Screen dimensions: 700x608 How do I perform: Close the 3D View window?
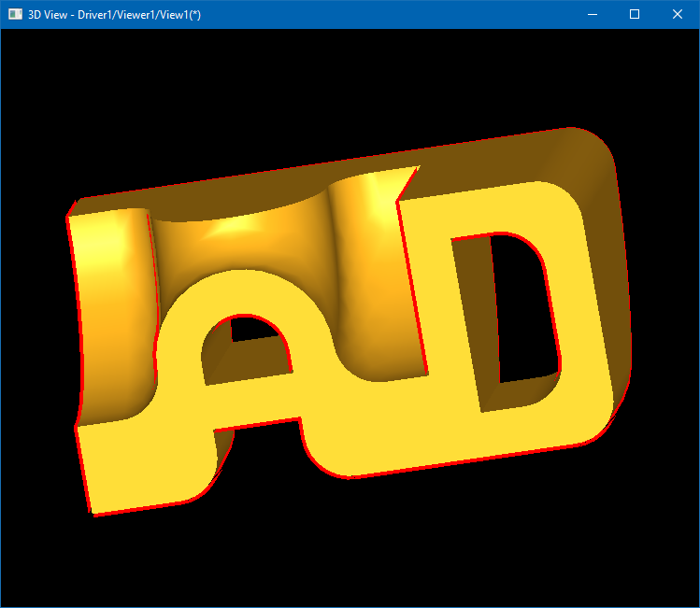coord(678,14)
